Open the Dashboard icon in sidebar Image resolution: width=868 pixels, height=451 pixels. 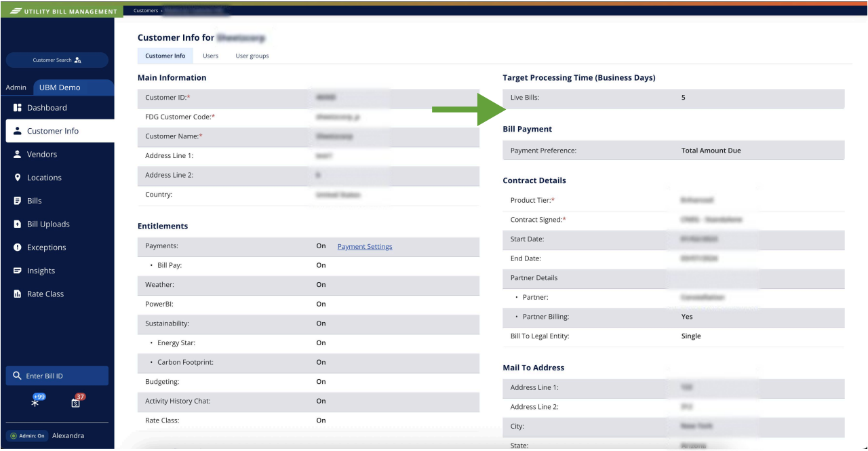coord(18,108)
